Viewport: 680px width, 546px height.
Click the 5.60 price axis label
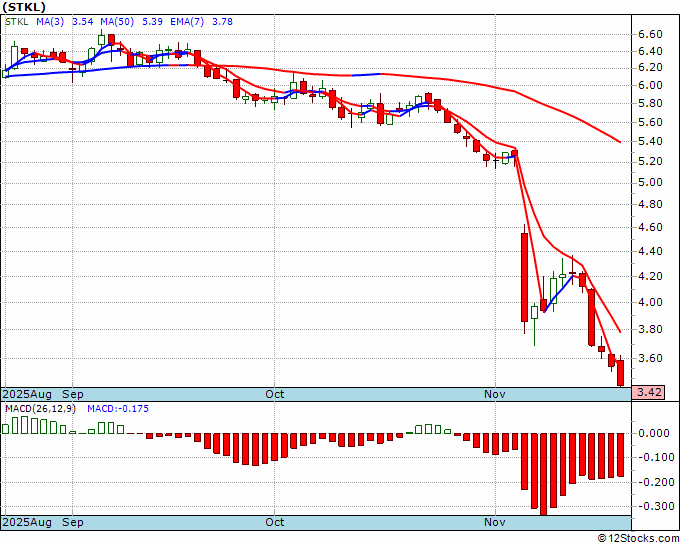coord(650,122)
